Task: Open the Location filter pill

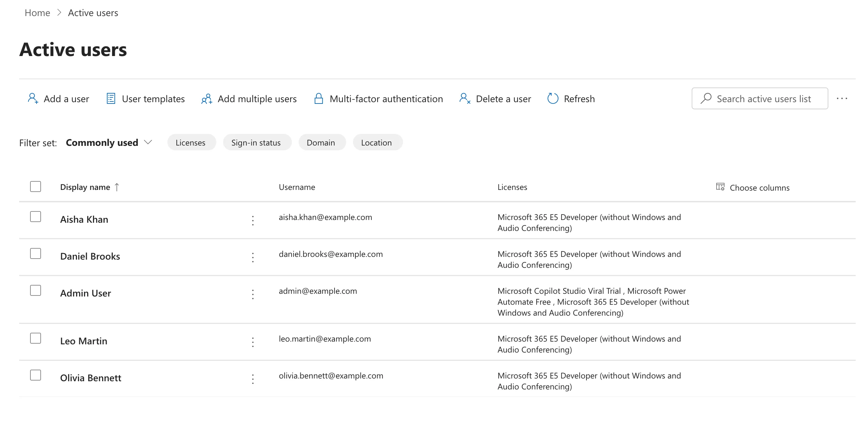Action: tap(378, 142)
